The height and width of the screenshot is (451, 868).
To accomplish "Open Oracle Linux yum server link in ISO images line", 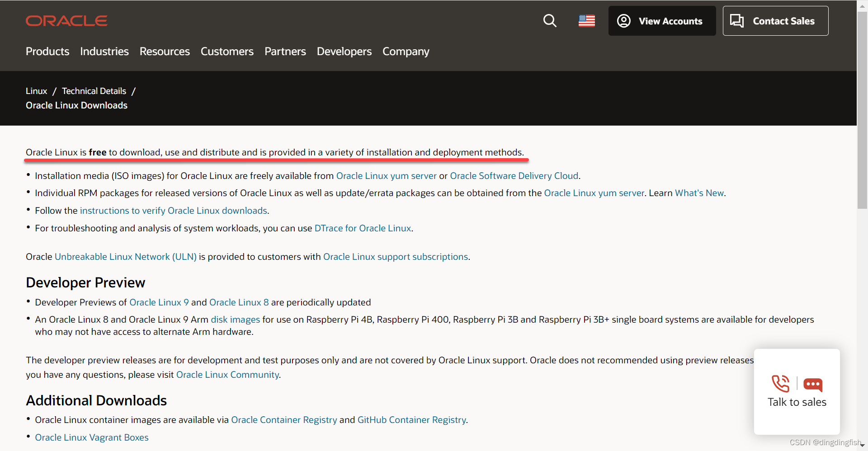I will [x=387, y=176].
